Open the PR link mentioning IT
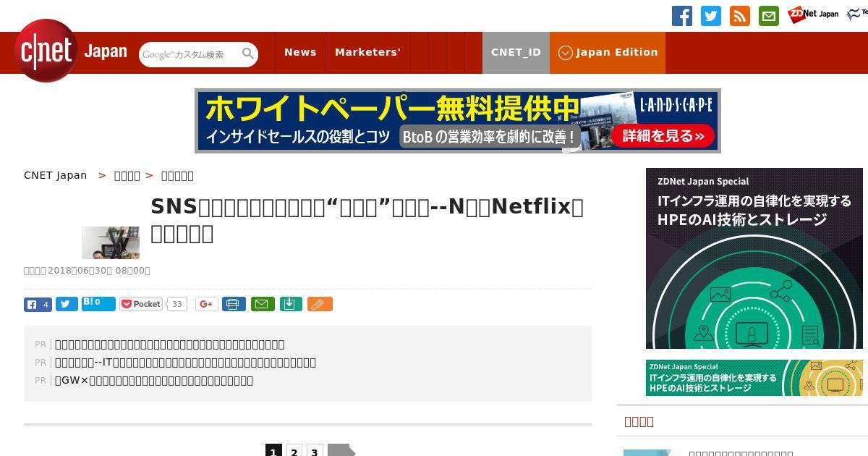This screenshot has width=868, height=456. 186,363
